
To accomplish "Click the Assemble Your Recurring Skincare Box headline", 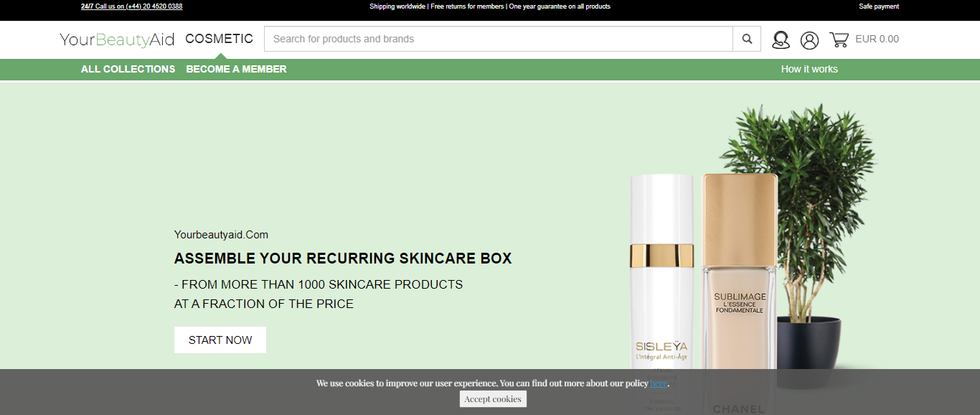I will pyautogui.click(x=343, y=258).
